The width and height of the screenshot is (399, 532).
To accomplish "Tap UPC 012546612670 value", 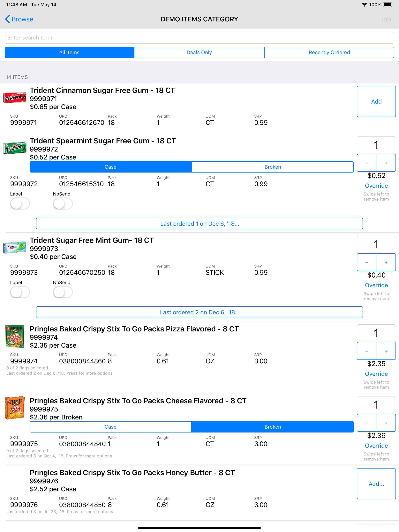I will [82, 123].
